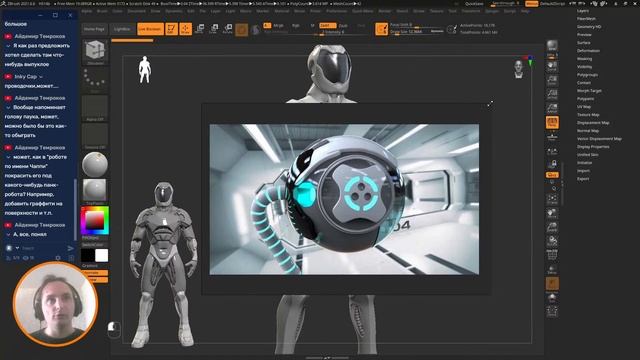Toggle Zsub sculpt mode

(x=343, y=25)
